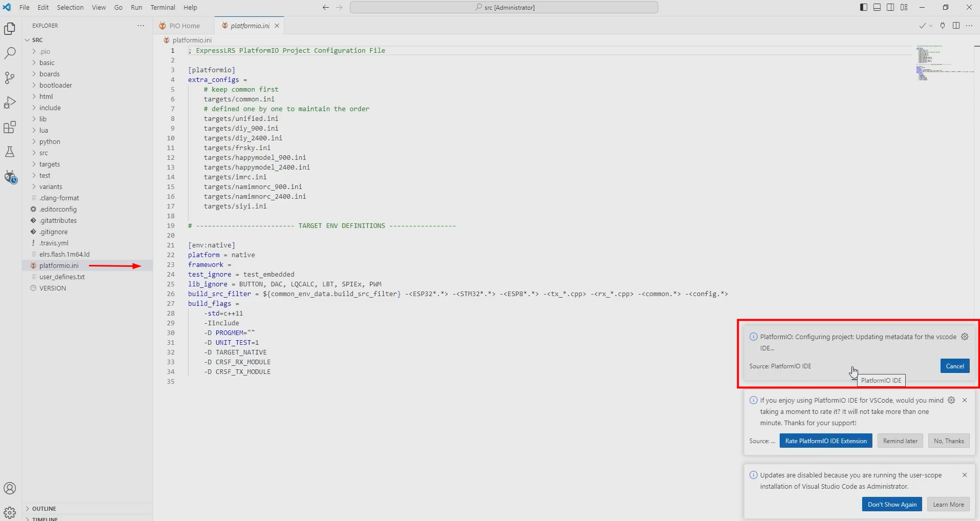Screen dimensions: 980x521
Task: Click the title bar search field
Action: 504,7
